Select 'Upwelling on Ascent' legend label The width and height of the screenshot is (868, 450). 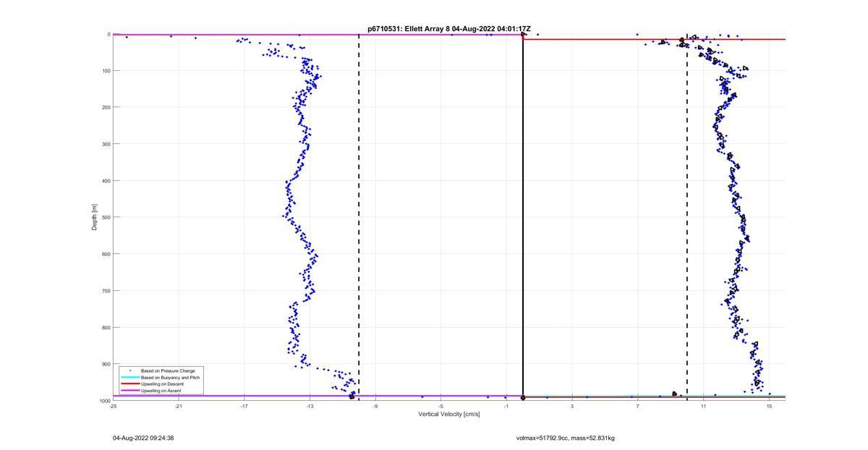(x=161, y=391)
